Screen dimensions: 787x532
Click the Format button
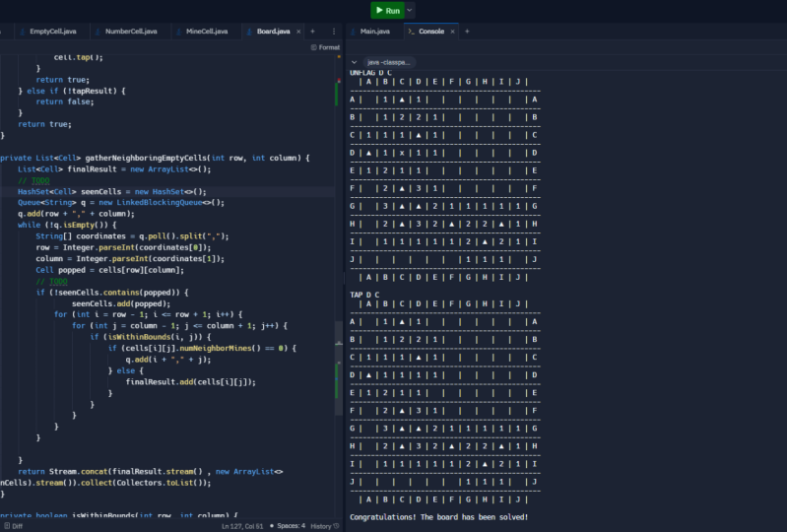tap(325, 47)
